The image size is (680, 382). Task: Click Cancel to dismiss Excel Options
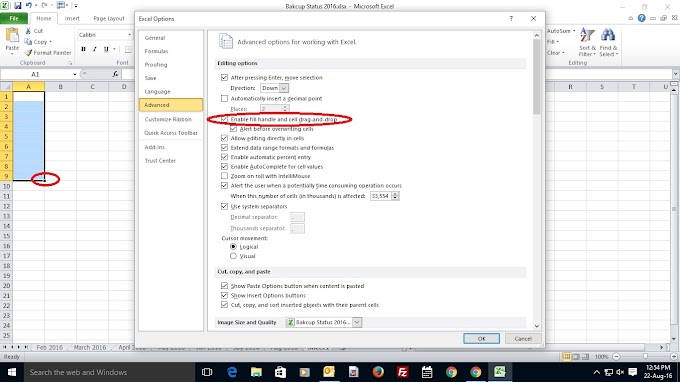point(523,339)
